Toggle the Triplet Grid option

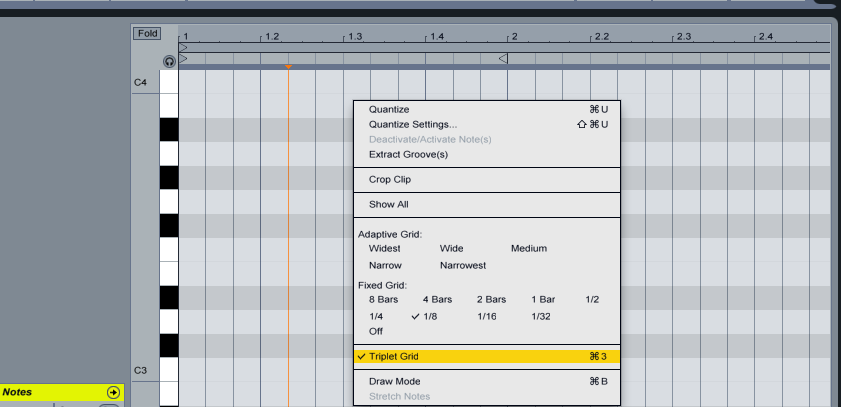pyautogui.click(x=486, y=357)
